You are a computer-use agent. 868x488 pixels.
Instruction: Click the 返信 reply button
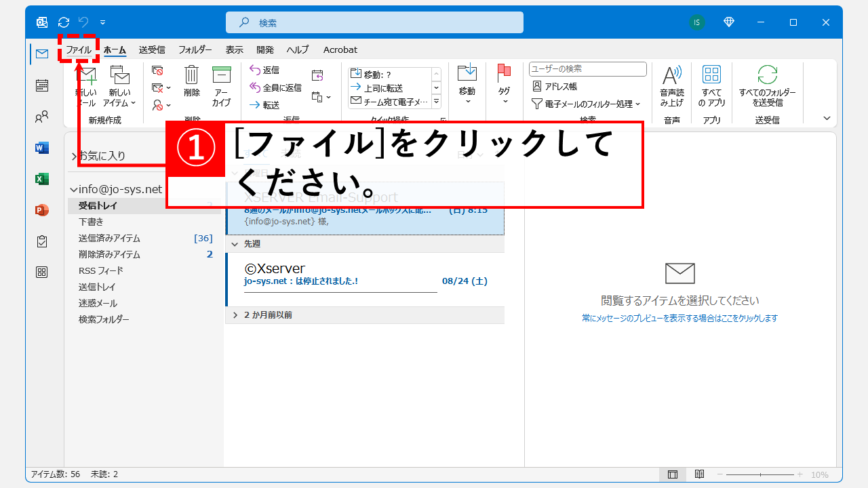point(264,70)
